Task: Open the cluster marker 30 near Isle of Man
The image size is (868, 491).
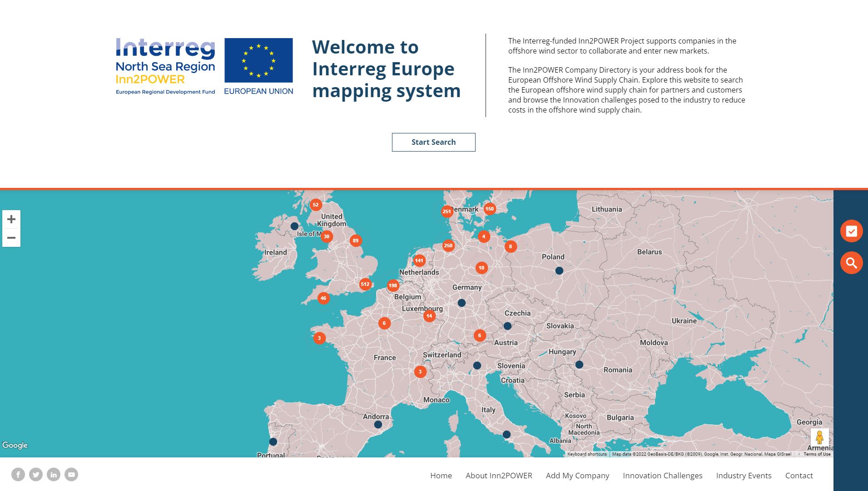Action: pos(327,236)
